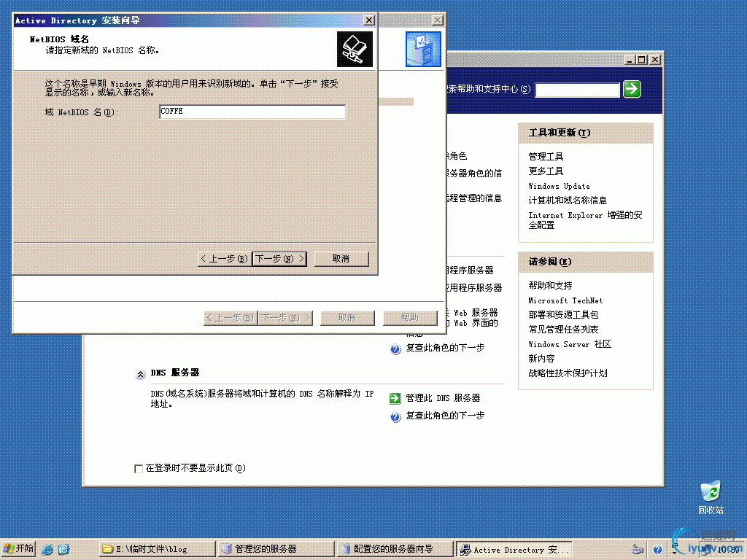Click green arrow icon beside 管理此 DNS 服务器

395,398
